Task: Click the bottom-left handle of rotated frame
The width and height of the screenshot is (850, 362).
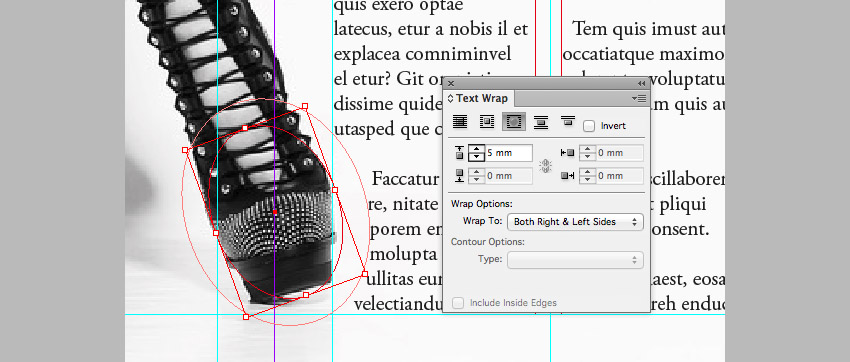Action: (246, 317)
